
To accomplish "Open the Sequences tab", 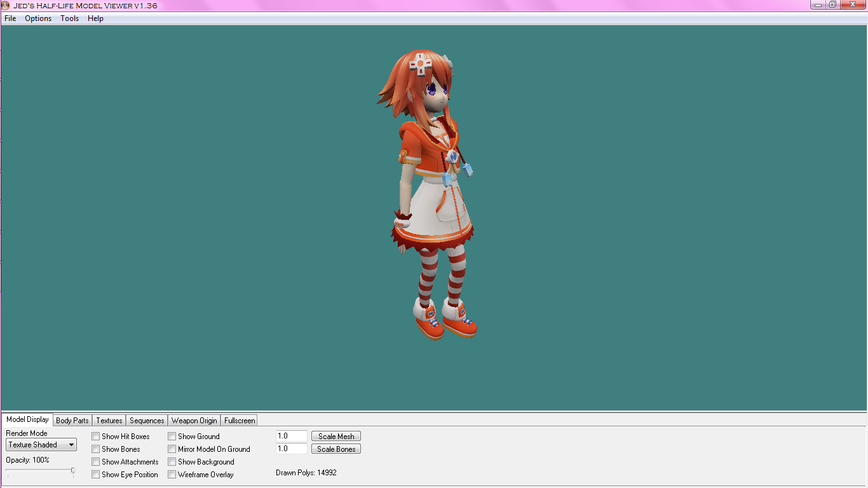I will pos(146,420).
